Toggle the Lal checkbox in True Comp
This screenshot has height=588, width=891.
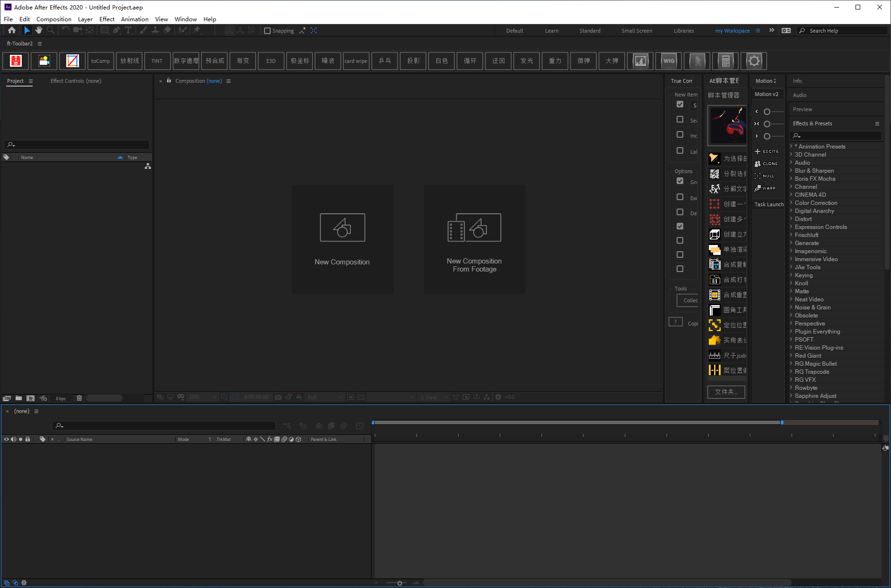click(680, 151)
